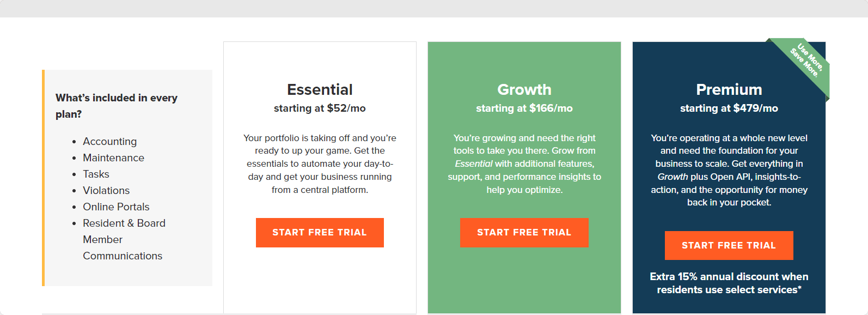Click the Online Portals list item
The image size is (868, 315).
point(116,207)
